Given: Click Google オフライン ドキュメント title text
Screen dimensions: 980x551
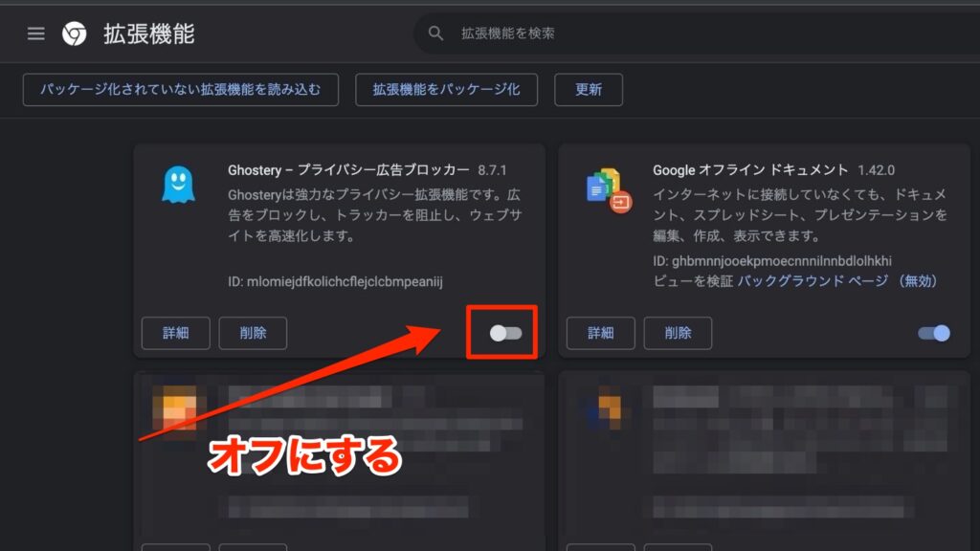Looking at the screenshot, I should pos(750,170).
